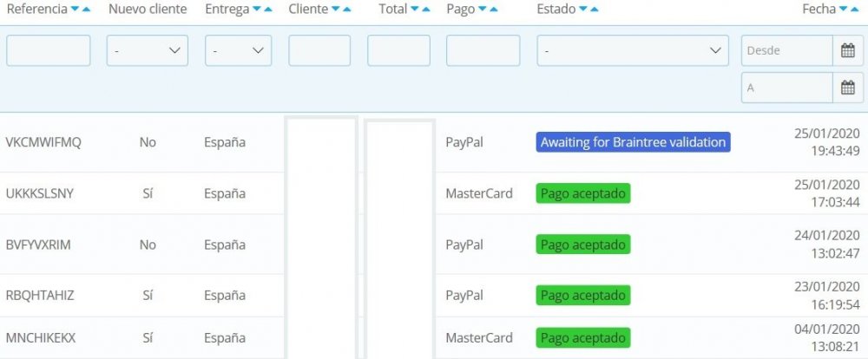Sort Pago column descending with down arrow
Screen dimensions: 868x359
483,10
